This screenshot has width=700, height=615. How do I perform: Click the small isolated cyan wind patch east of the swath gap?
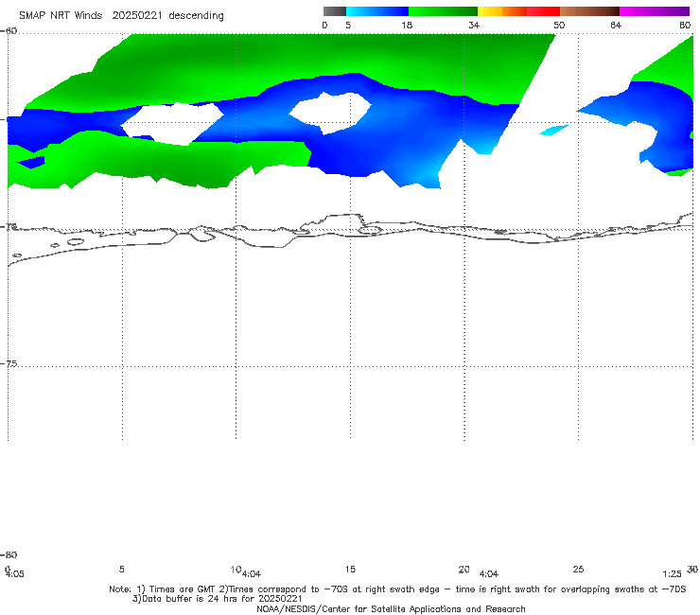pos(553,130)
